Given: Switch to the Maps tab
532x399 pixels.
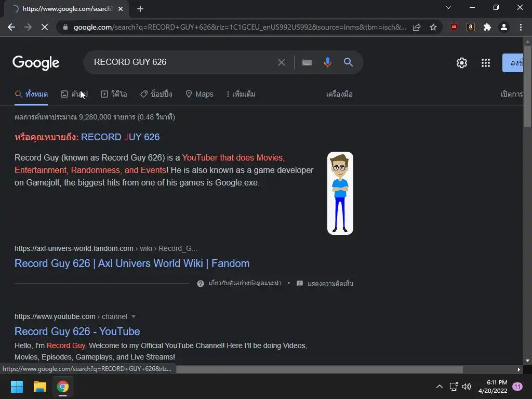Looking at the screenshot, I should tap(199, 94).
